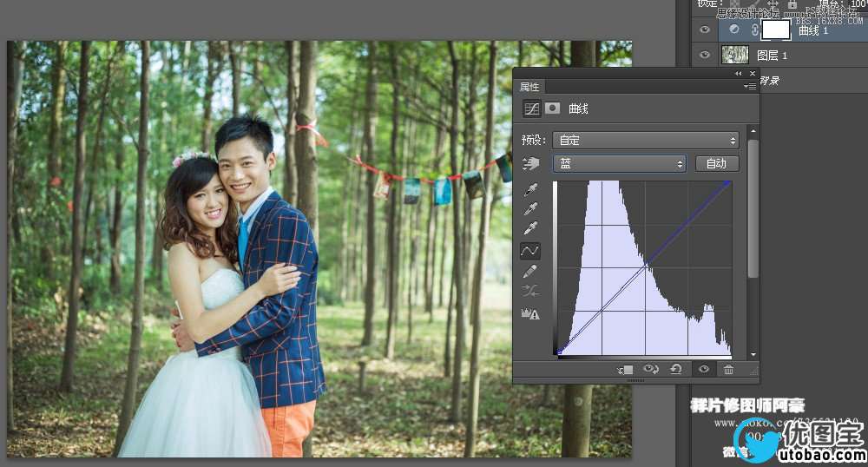This screenshot has width=868, height=467.
Task: Open the 预设 preset dropdown
Action: (646, 140)
